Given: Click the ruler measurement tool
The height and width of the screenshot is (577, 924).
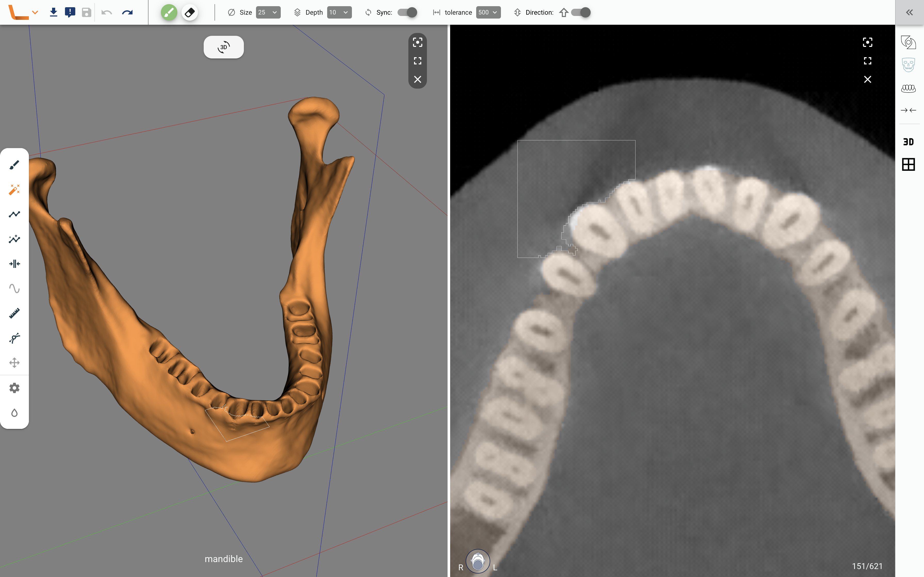Looking at the screenshot, I should [14, 313].
